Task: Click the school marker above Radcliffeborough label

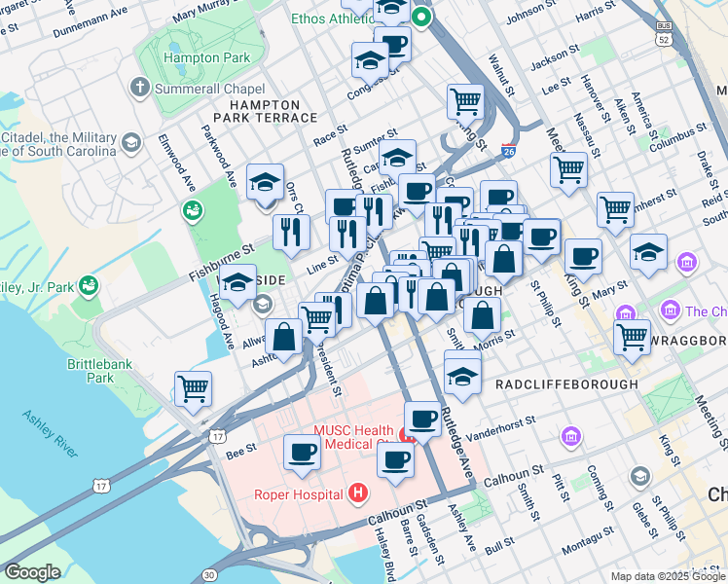Action: coord(462,380)
